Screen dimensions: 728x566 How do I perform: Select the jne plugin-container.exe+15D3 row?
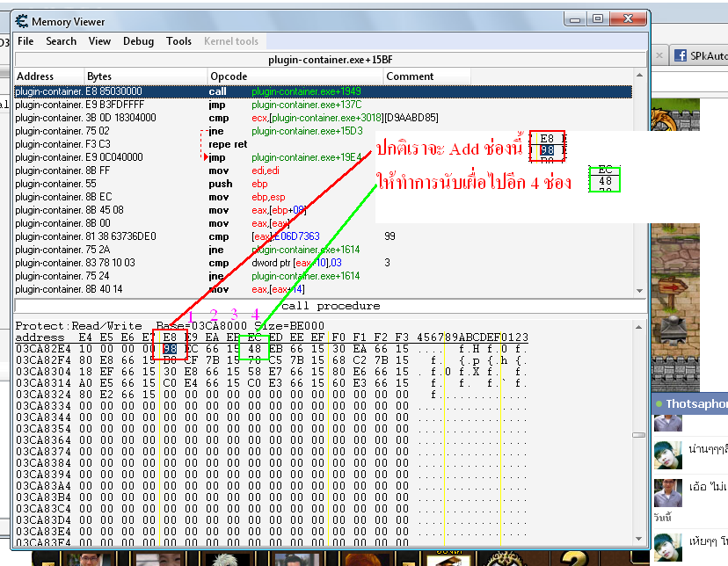[x=324, y=131]
